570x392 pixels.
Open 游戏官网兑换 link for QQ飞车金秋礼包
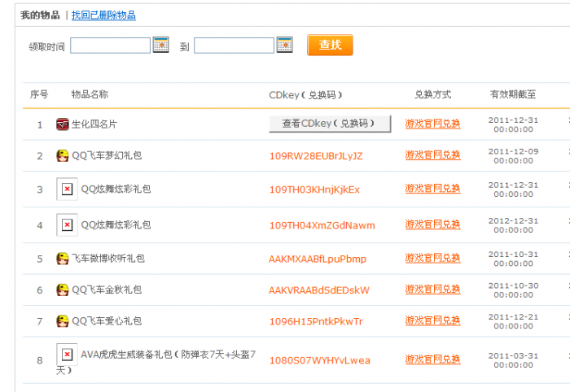[x=433, y=290]
